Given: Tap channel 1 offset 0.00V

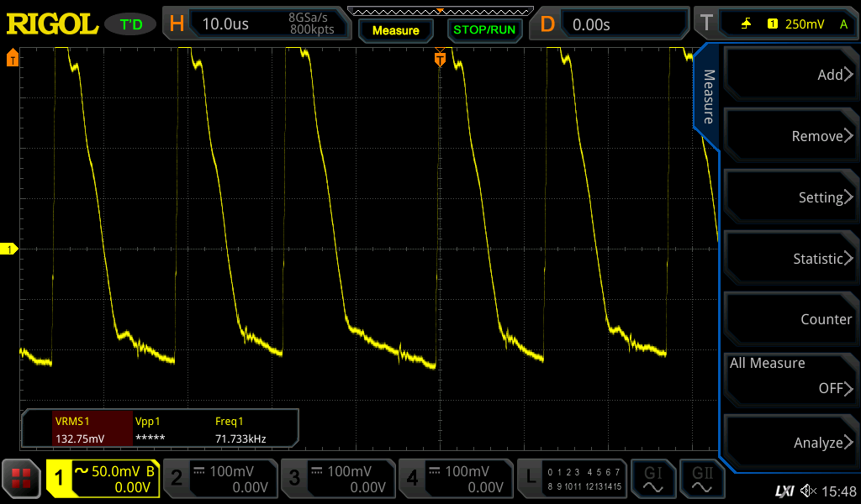Looking at the screenshot, I should pyautogui.click(x=132, y=487).
